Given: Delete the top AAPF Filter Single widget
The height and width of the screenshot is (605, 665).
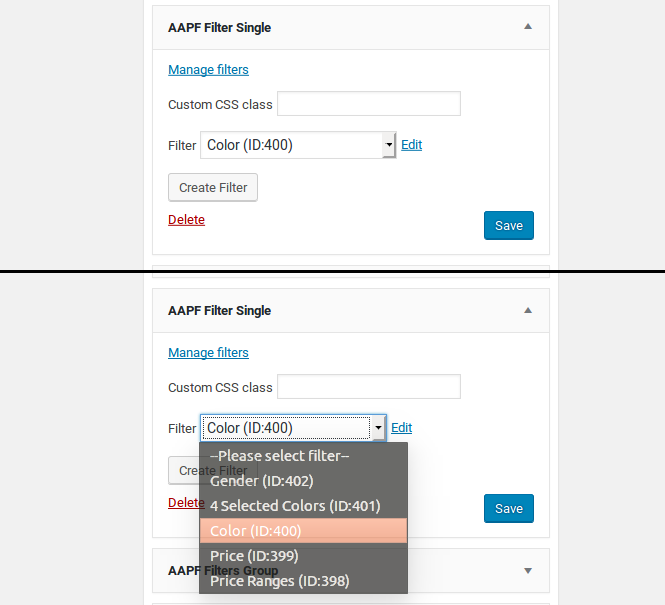Looking at the screenshot, I should 186,220.
